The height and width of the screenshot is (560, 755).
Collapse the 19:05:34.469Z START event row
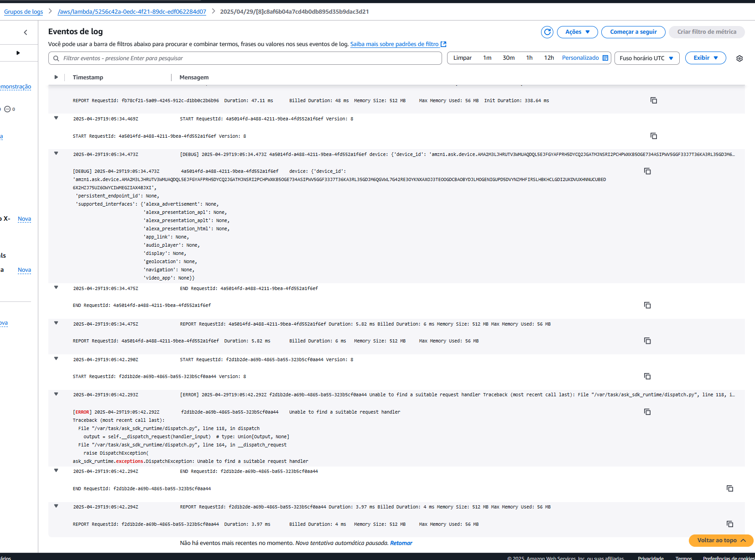(x=56, y=118)
